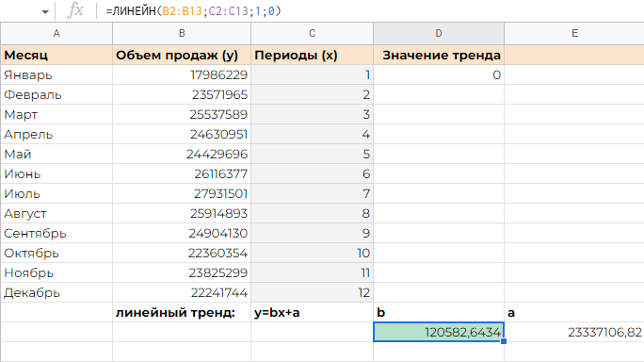Select the 'Февраль' cell
The width and height of the screenshot is (644, 362).
point(56,94)
